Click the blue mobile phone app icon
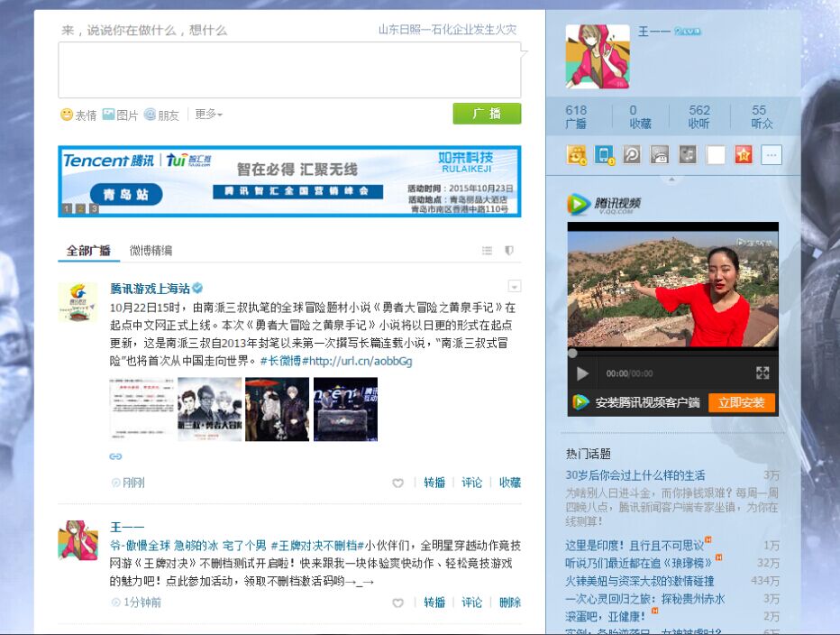 (604, 155)
